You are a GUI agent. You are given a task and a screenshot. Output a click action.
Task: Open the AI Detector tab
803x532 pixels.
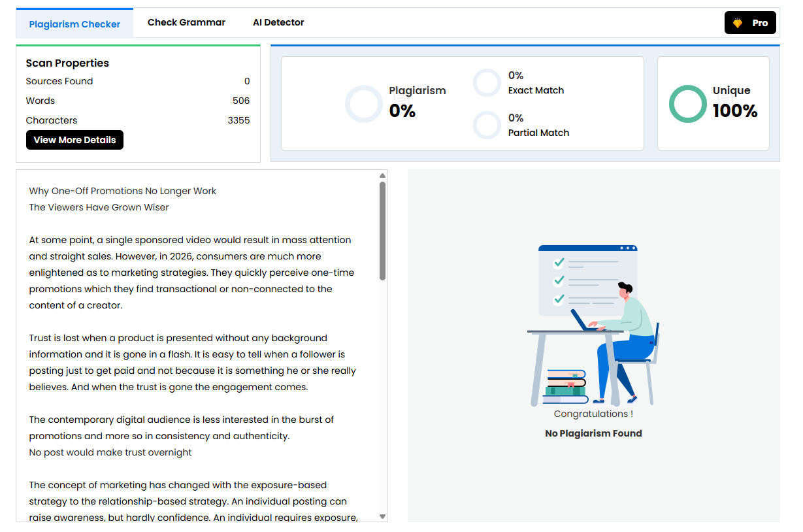pos(278,22)
